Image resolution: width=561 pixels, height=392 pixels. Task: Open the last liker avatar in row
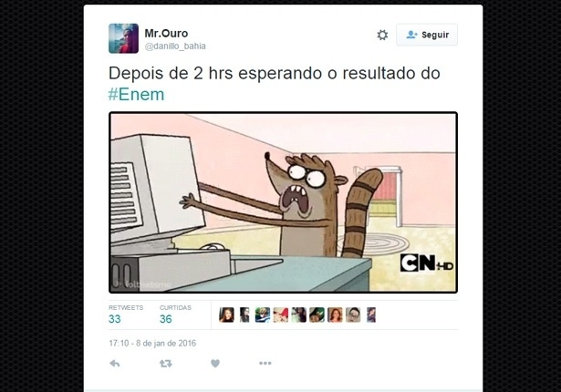pos(371,315)
